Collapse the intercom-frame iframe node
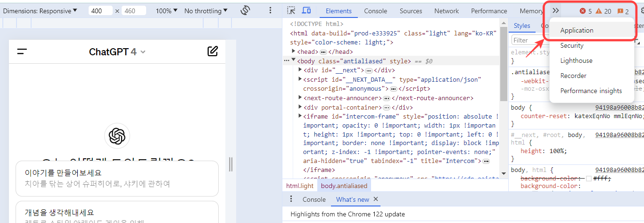This screenshot has height=223, width=644. [301, 116]
